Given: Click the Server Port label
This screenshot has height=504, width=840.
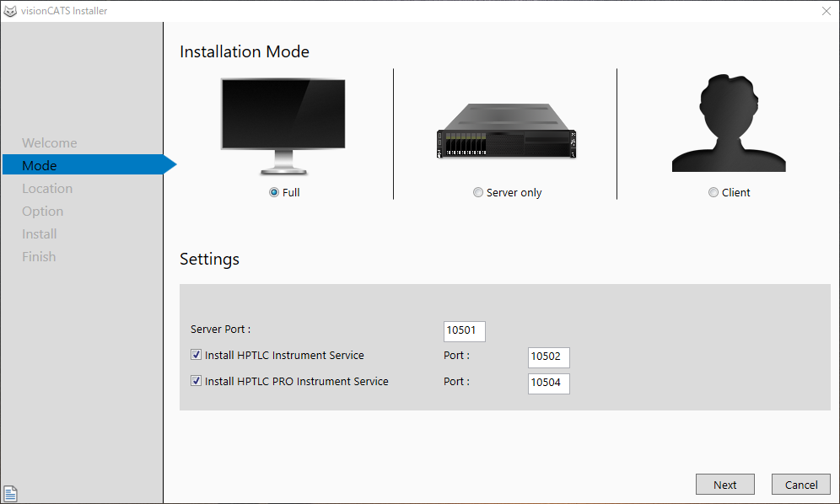Looking at the screenshot, I should 220,330.
